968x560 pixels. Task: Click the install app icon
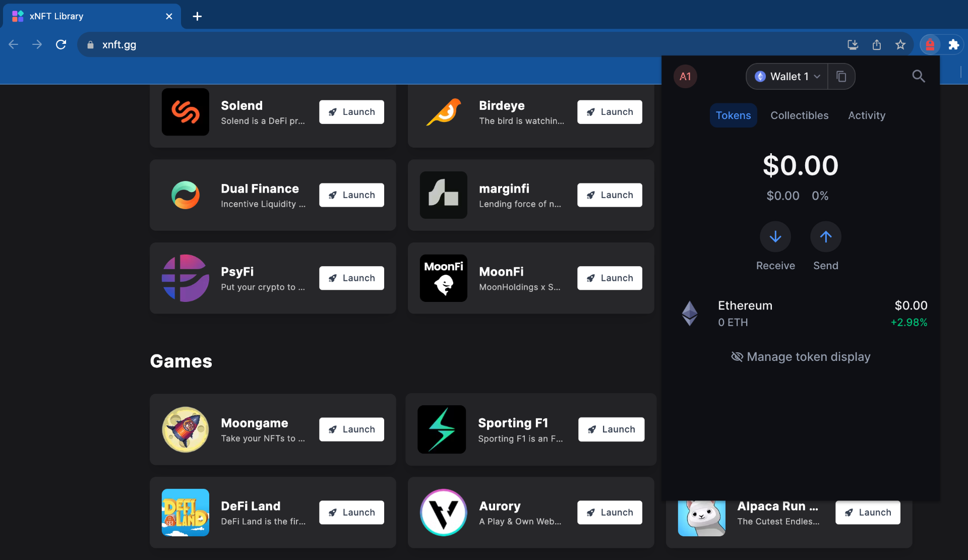853,45
